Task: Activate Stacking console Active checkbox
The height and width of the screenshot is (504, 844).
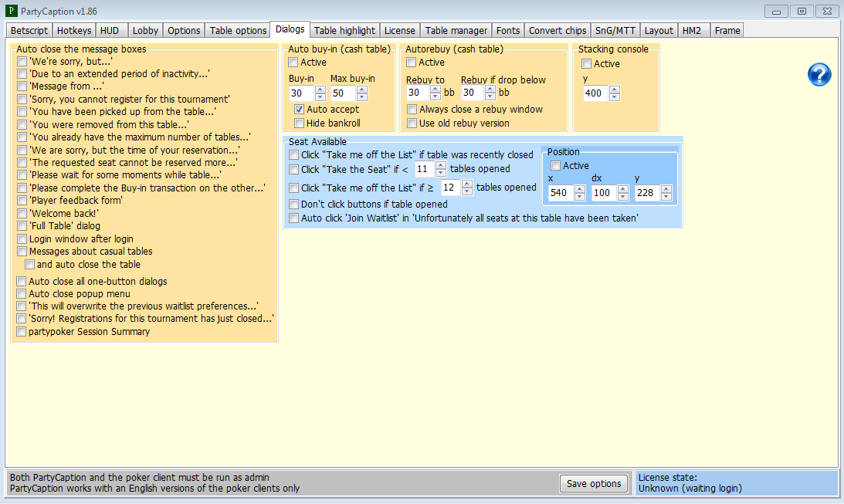Action: pyautogui.click(x=587, y=63)
